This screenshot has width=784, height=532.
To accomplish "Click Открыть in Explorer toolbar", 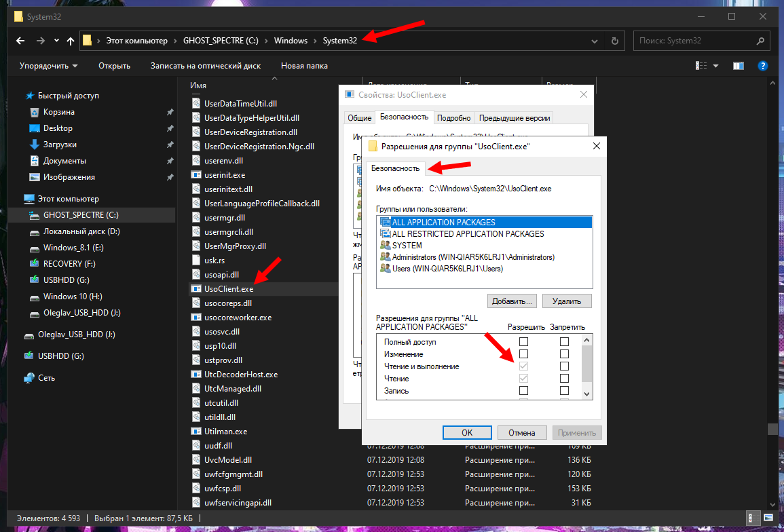I will coord(114,66).
